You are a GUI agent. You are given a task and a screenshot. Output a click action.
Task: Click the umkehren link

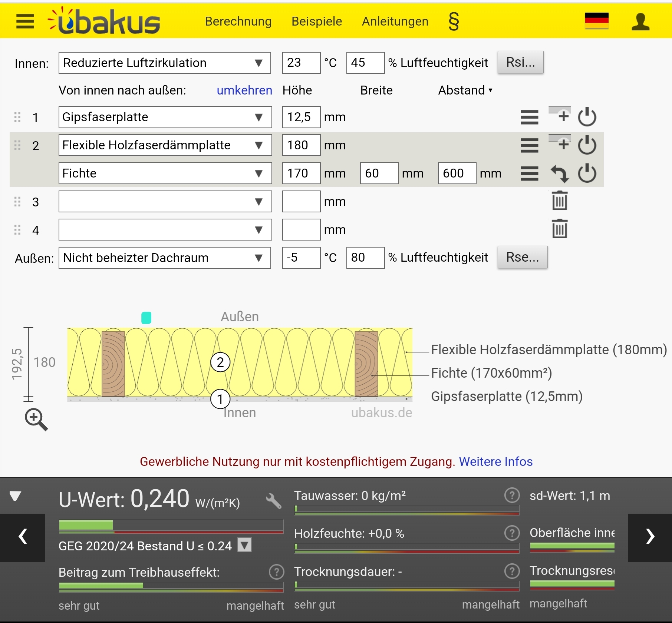pos(244,90)
